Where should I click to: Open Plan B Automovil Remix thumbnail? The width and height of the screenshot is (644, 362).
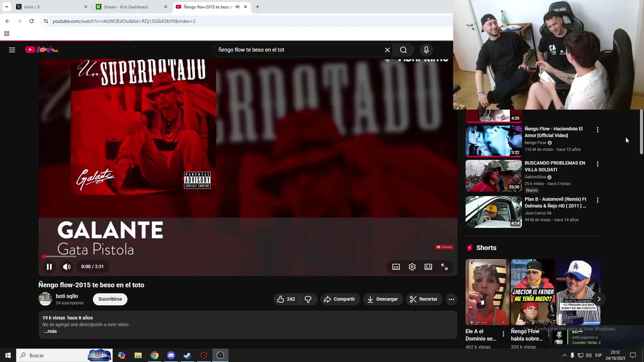click(494, 212)
